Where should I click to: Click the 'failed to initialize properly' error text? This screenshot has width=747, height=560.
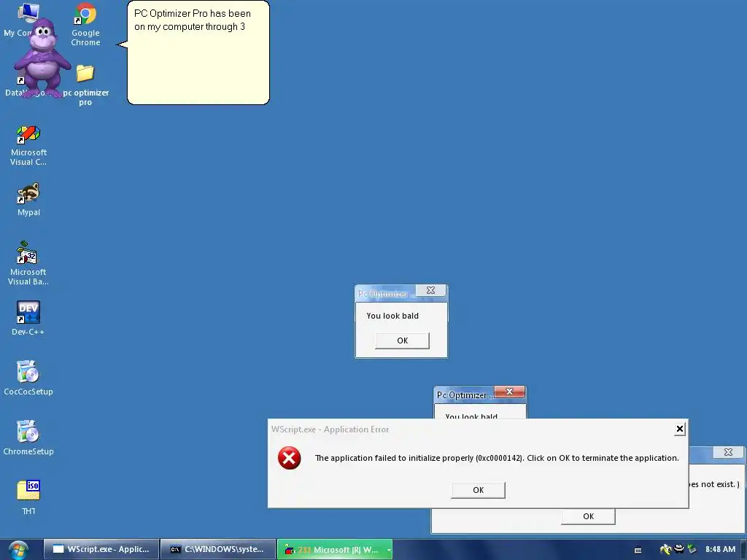497,458
